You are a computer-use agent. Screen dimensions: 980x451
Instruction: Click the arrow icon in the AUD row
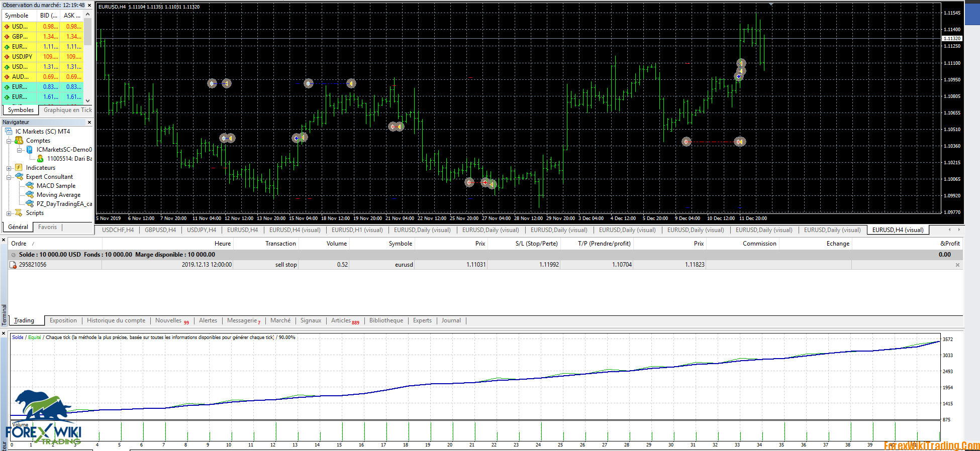pos(7,77)
